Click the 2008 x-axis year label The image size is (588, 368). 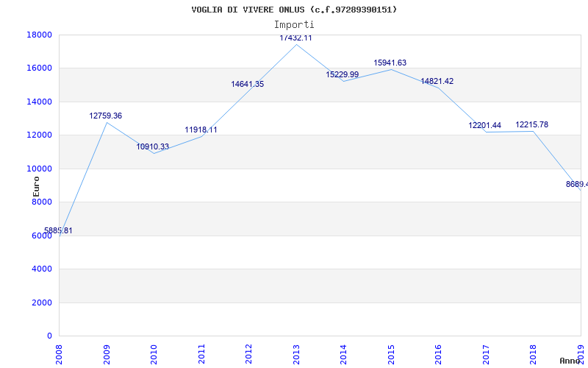coord(60,355)
